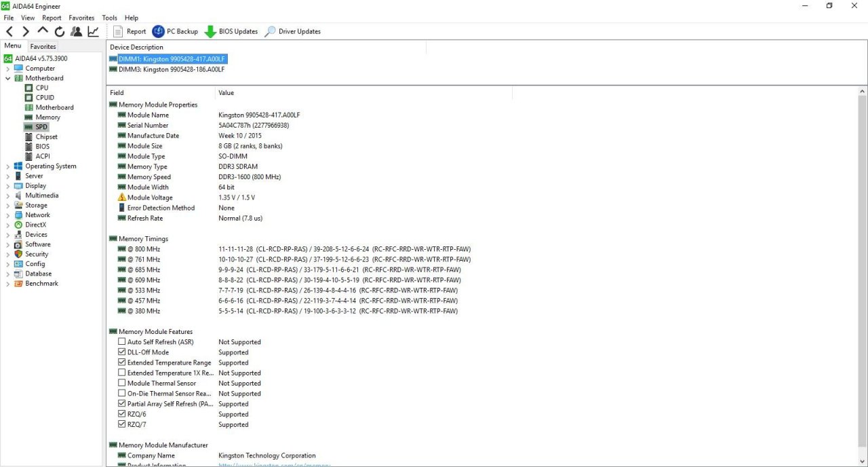Image resolution: width=868 pixels, height=467 pixels.
Task: Toggle Extended Temperature Range checkbox
Action: 122,362
